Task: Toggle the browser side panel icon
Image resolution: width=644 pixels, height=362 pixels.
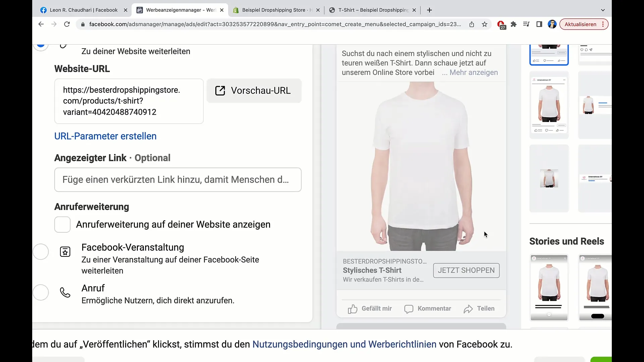Action: coord(539,24)
